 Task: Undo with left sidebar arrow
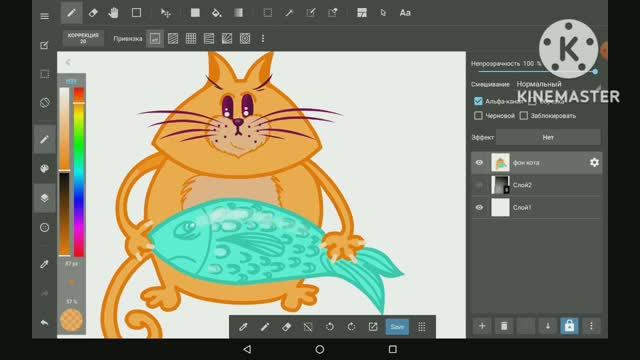pyautogui.click(x=44, y=323)
